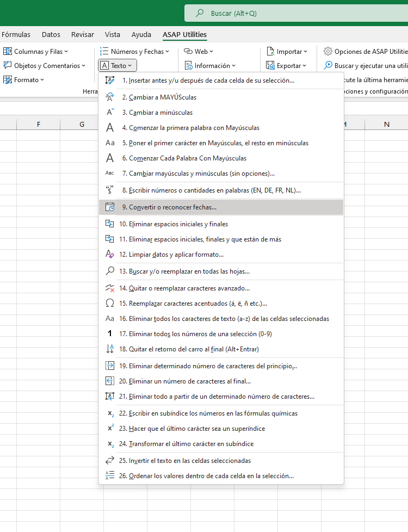Select the Ayuda tab

[141, 35]
